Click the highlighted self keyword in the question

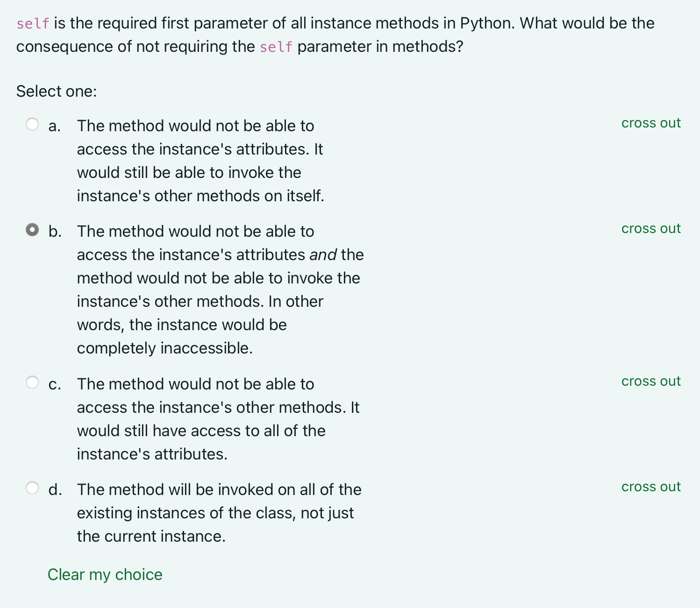32,23
